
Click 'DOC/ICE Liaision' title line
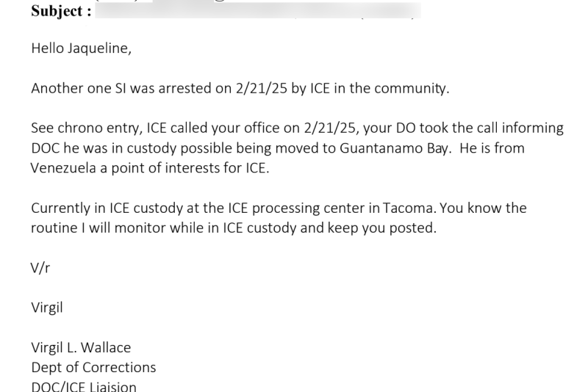[84, 386]
